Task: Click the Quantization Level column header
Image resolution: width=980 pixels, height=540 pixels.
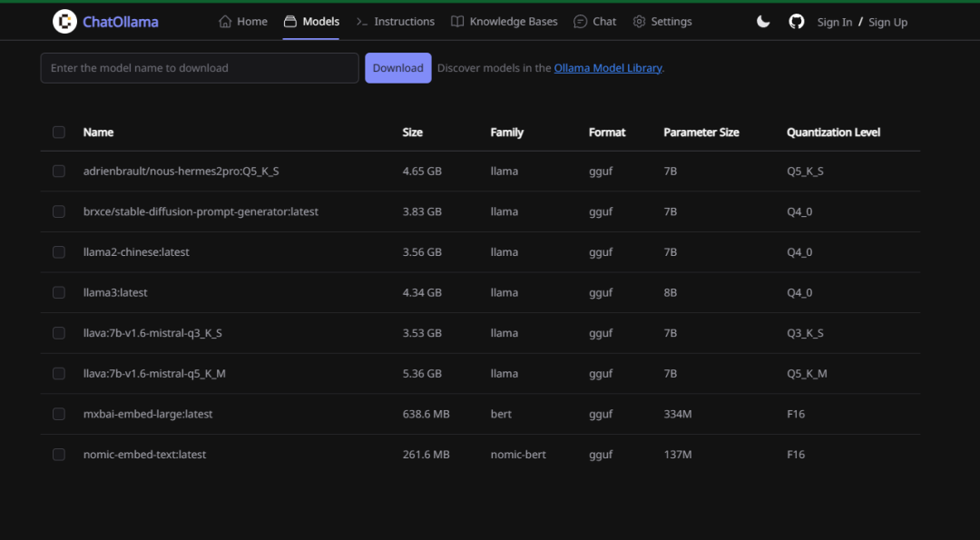Action: click(x=833, y=133)
